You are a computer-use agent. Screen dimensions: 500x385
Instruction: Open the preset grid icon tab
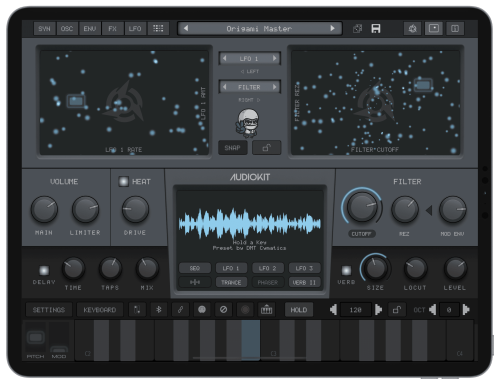tap(158, 29)
